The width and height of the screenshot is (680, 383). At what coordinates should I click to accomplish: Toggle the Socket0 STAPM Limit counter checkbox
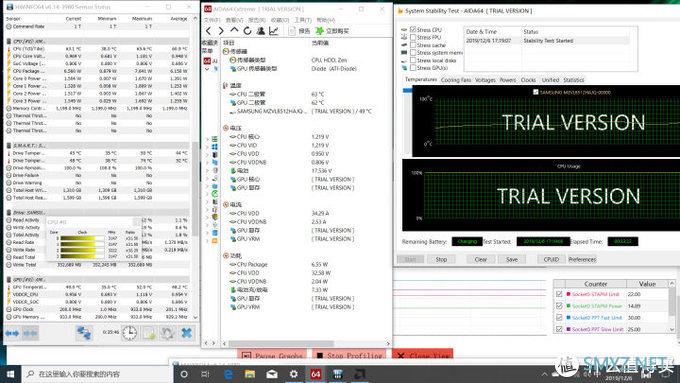559,294
